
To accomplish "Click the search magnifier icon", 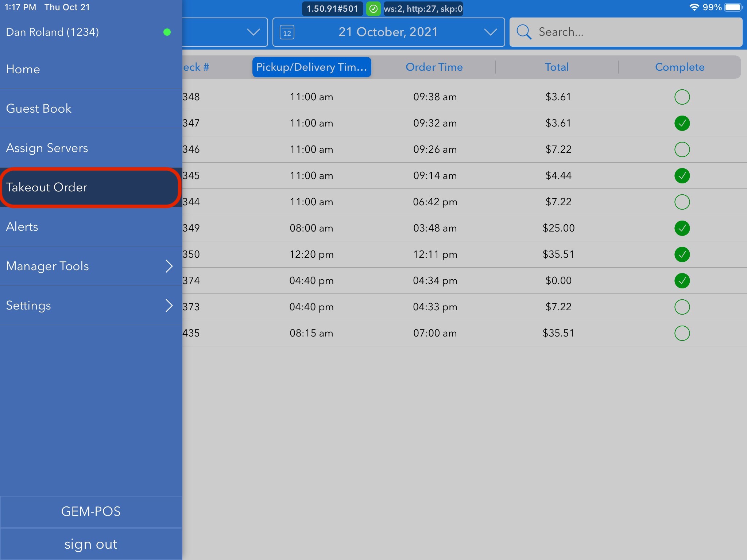I will (x=524, y=32).
